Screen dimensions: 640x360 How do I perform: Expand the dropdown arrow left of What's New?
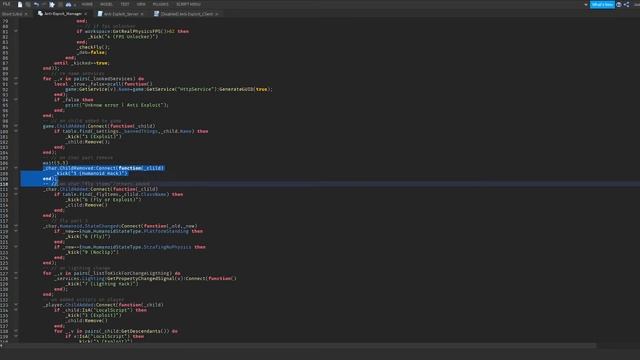(586, 4)
